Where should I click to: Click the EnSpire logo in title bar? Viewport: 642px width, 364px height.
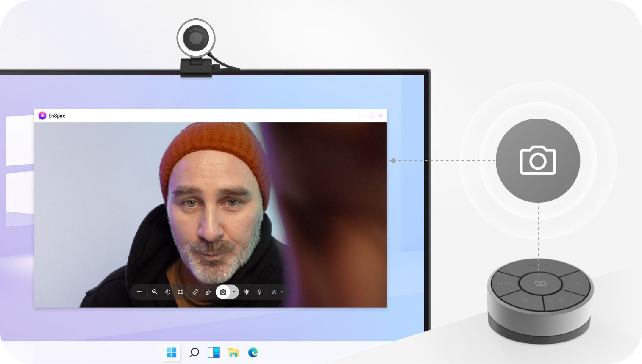click(42, 116)
